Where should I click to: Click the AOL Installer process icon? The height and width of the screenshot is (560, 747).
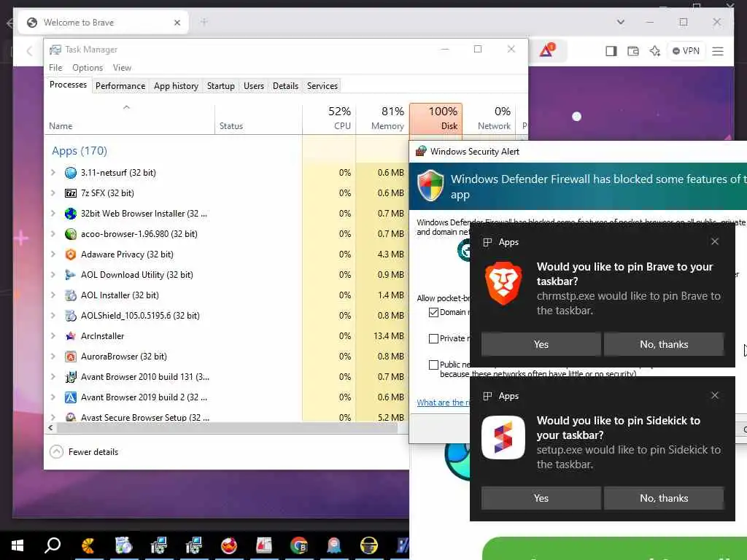[71, 295]
